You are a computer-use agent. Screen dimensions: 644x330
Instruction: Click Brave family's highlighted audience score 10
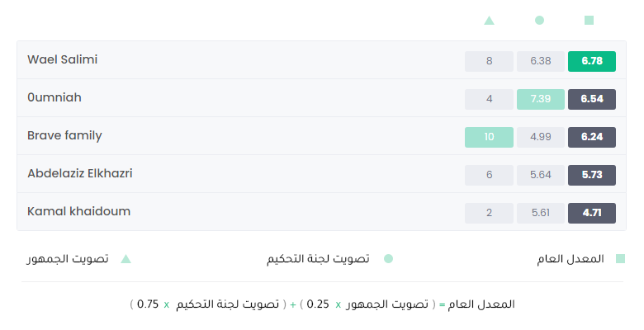tap(489, 137)
